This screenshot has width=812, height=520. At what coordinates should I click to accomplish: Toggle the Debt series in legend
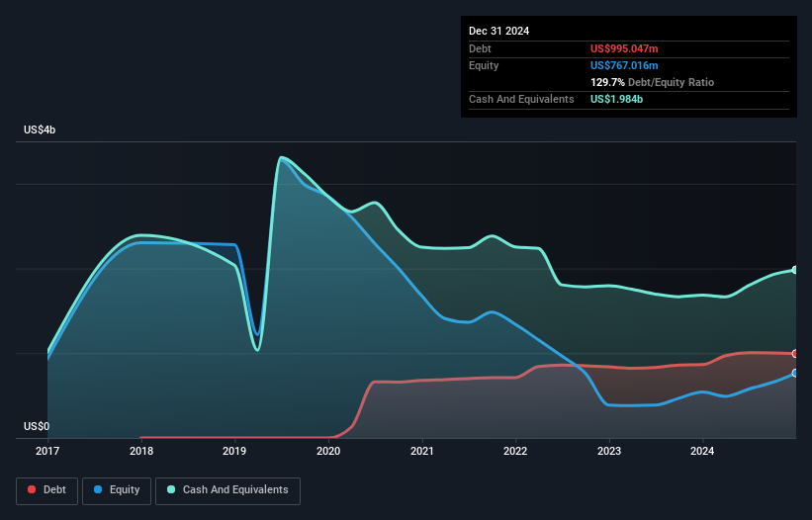click(47, 490)
